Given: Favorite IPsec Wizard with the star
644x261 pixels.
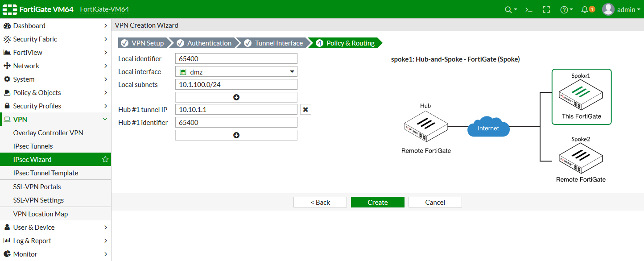Looking at the screenshot, I should pos(105,159).
